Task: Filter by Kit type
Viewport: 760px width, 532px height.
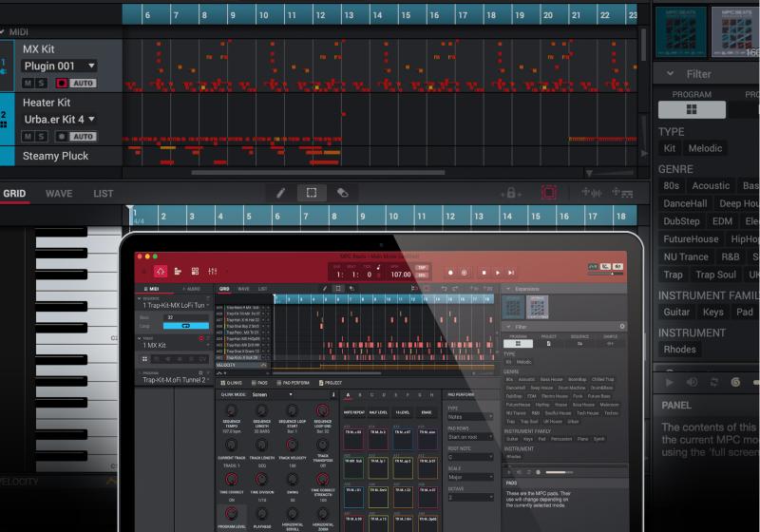Action: click(670, 148)
